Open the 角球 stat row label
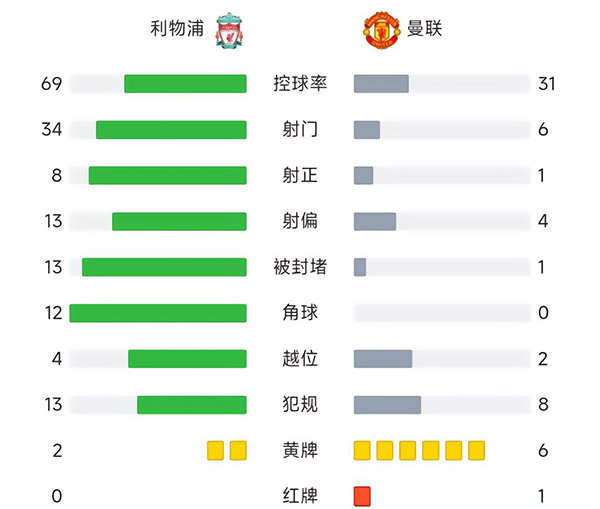The width and height of the screenshot is (600, 509). tap(300, 313)
